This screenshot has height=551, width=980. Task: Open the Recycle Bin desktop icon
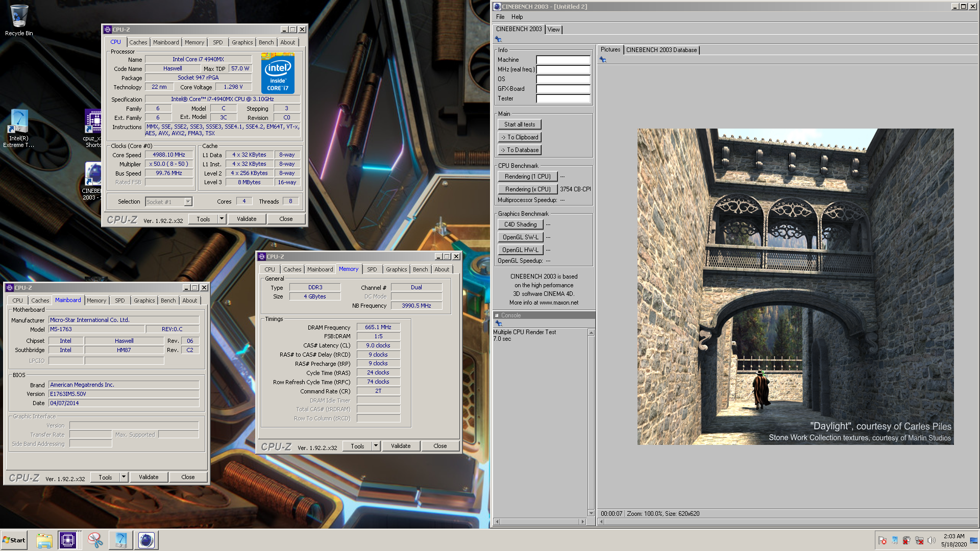click(x=19, y=20)
